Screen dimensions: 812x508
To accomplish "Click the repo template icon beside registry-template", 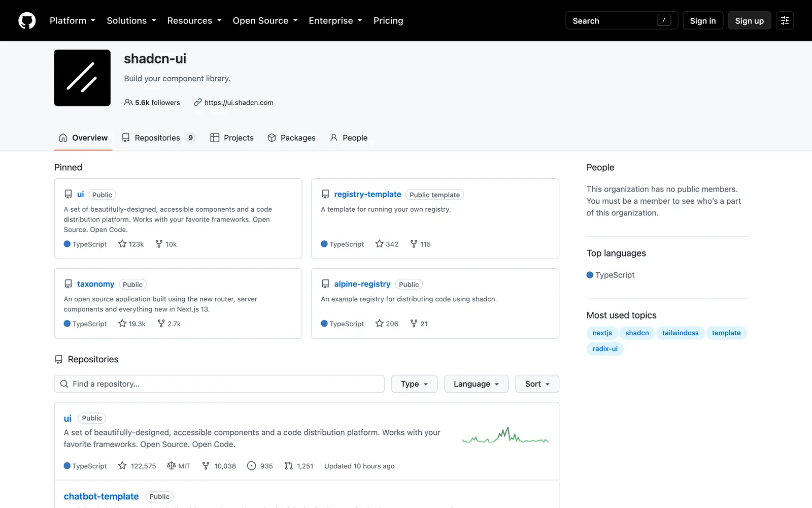I will (x=325, y=194).
